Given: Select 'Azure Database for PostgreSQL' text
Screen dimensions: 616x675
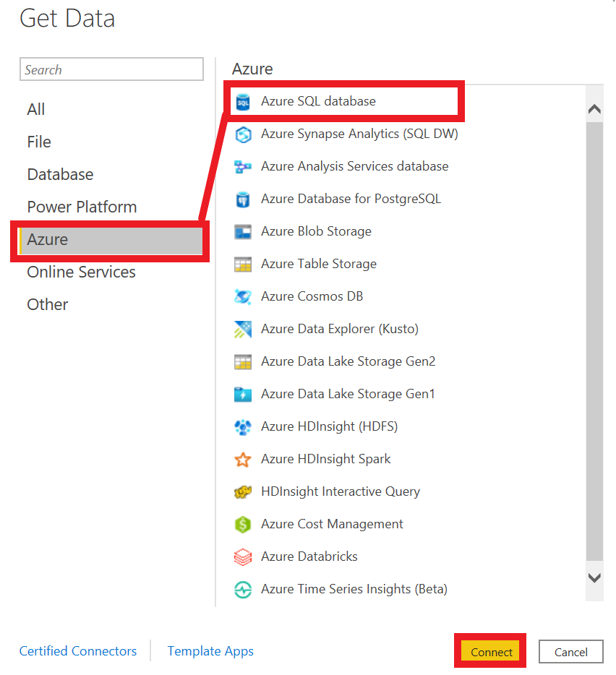Looking at the screenshot, I should (x=351, y=199).
